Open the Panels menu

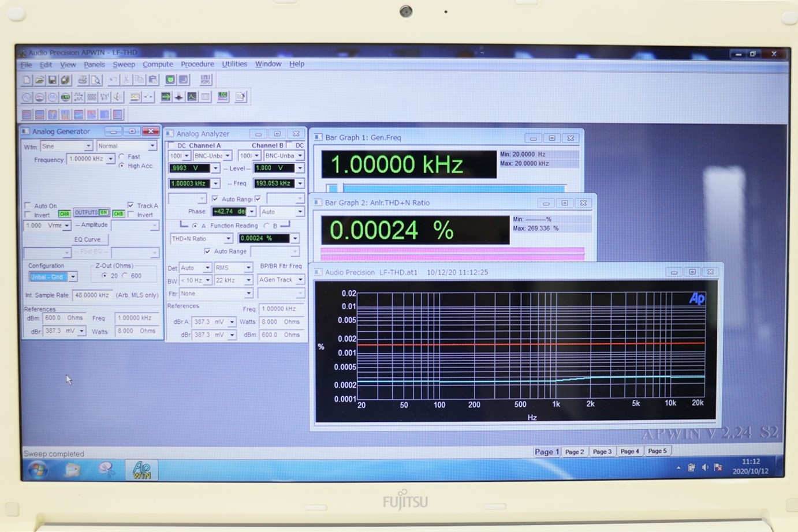(94, 65)
